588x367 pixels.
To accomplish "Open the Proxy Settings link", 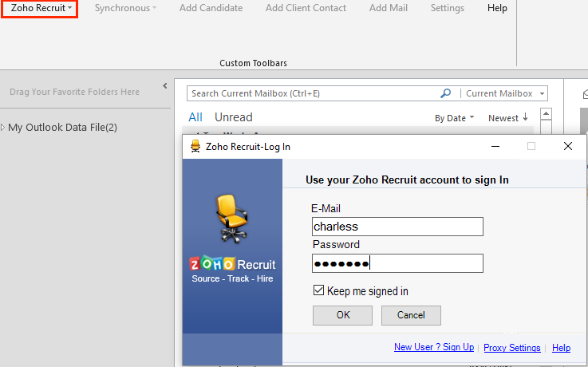I will (512, 348).
